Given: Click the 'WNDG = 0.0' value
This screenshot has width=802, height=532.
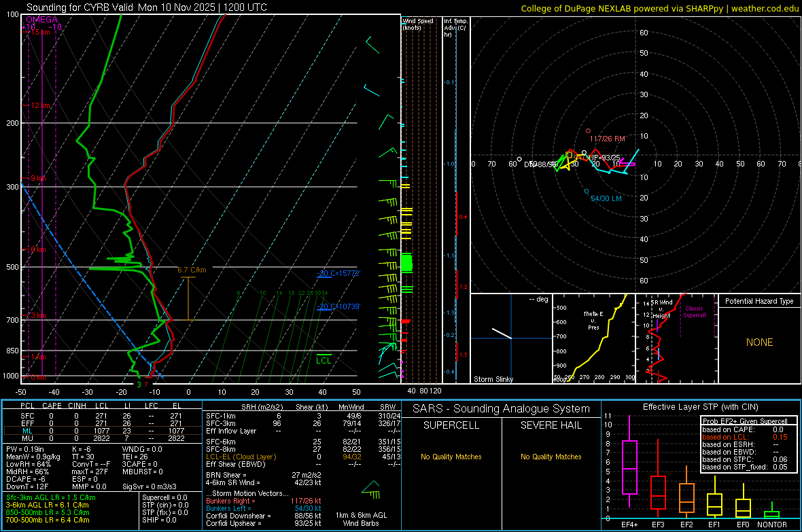Looking at the screenshot, I should pyautogui.click(x=142, y=449).
